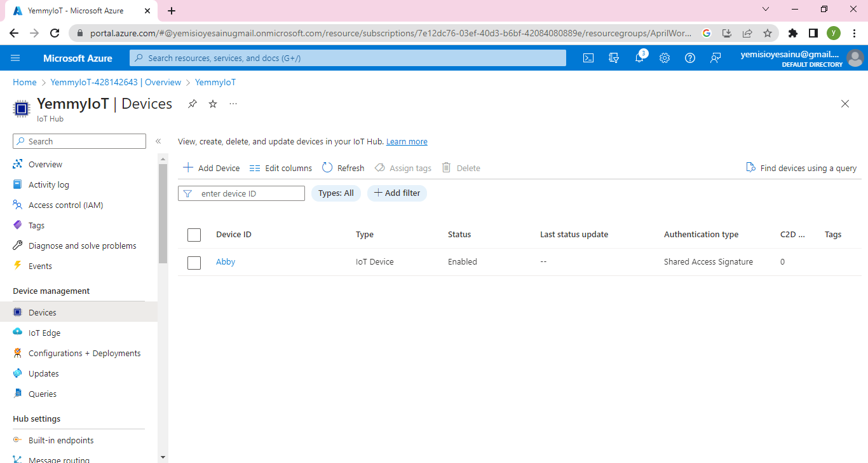Select Devices in the left menu
Image resolution: width=868 pixels, height=463 pixels.
(x=79, y=312)
